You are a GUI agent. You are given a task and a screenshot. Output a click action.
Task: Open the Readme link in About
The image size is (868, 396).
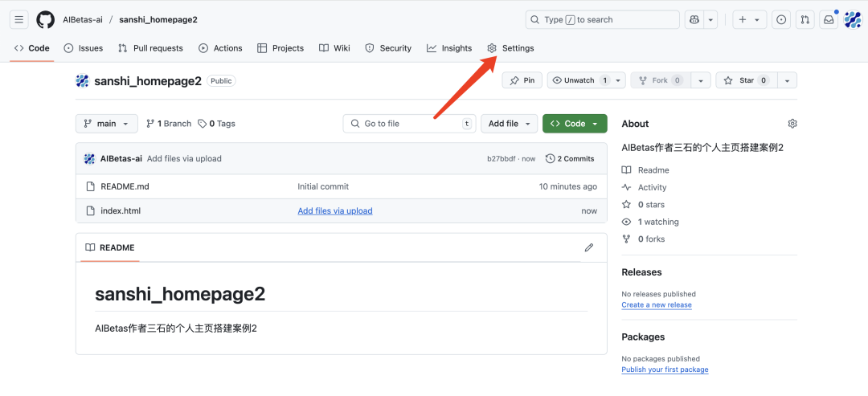point(646,169)
